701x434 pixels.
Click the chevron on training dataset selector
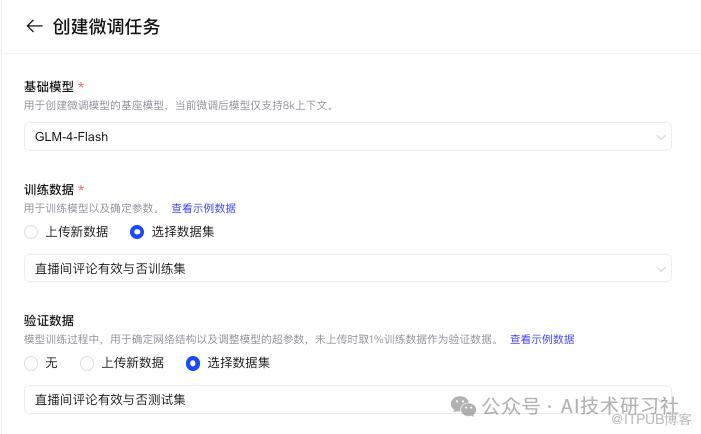click(x=660, y=269)
